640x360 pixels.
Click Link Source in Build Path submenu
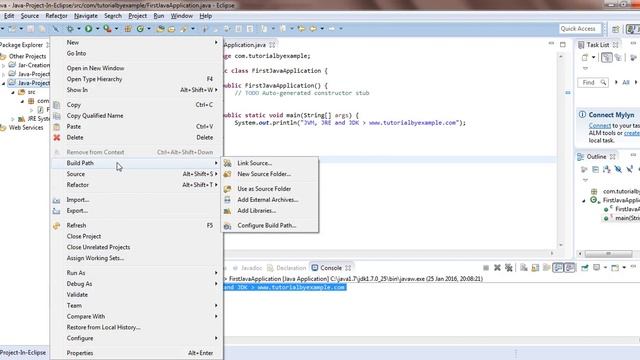pos(269,163)
